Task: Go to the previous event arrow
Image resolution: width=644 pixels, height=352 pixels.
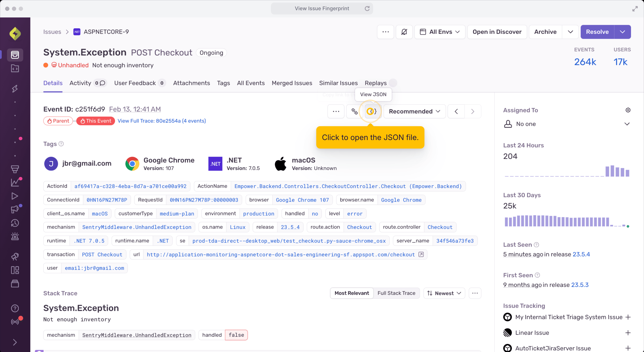Action: [456, 111]
